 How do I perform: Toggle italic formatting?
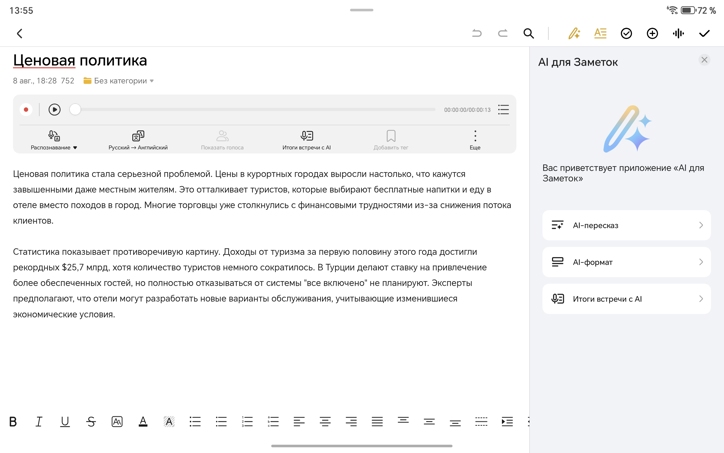coord(39,422)
